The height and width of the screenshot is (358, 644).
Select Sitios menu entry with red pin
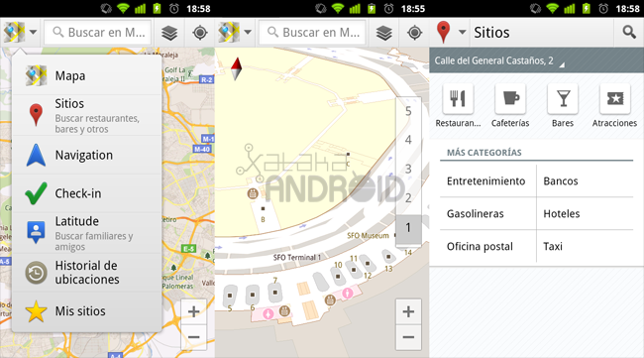click(x=86, y=115)
